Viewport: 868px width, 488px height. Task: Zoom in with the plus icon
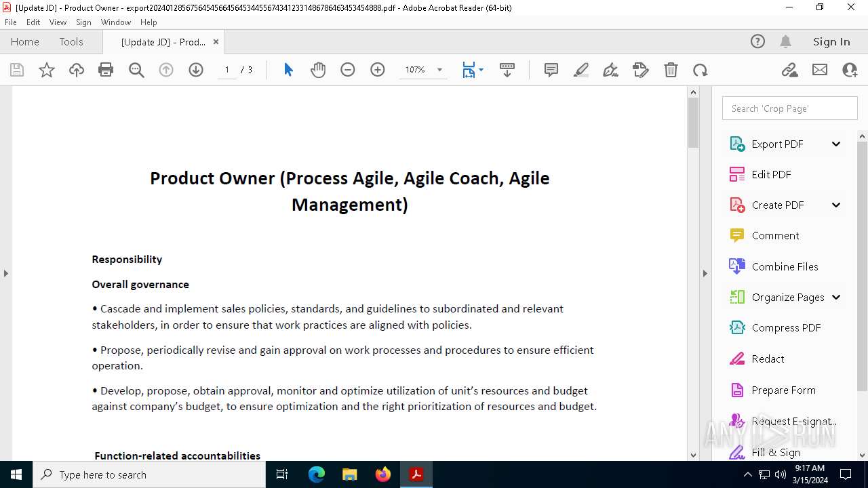(x=378, y=70)
